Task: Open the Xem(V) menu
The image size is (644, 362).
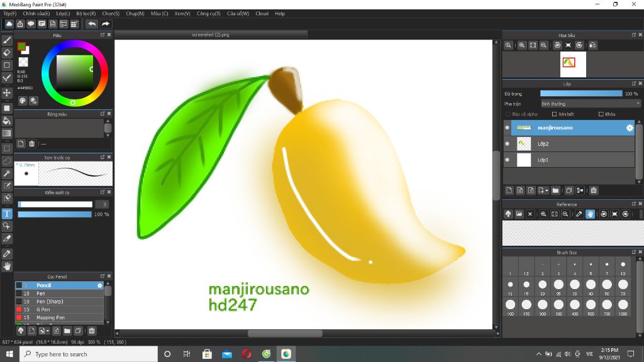Action: tap(182, 14)
